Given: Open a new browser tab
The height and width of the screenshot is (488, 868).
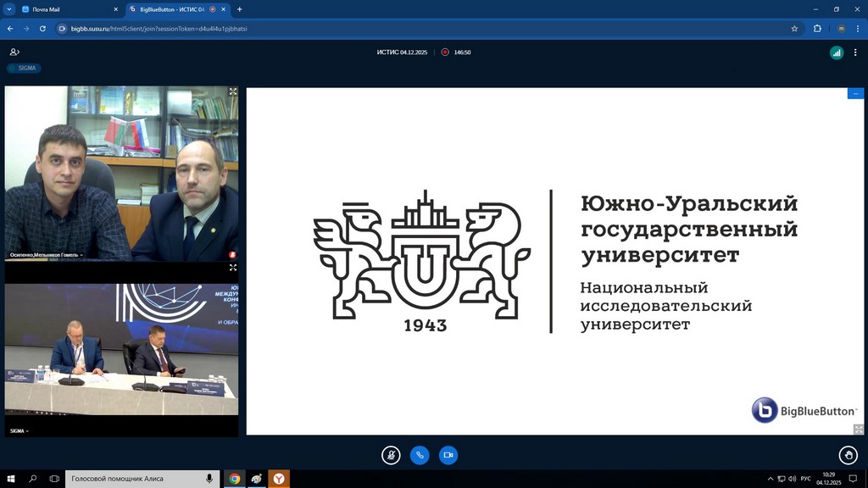Looking at the screenshot, I should 240,9.
